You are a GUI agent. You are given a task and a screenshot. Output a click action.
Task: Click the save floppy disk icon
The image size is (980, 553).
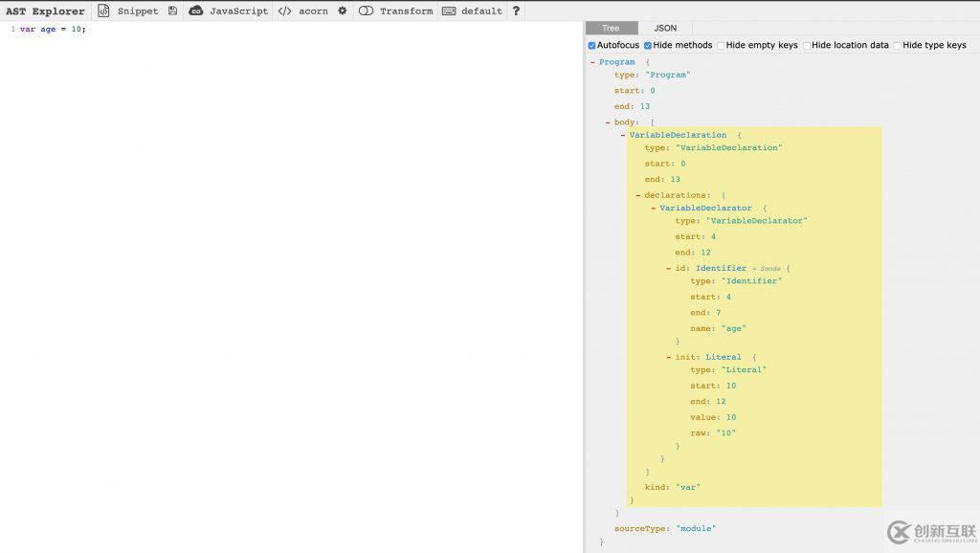tap(172, 11)
